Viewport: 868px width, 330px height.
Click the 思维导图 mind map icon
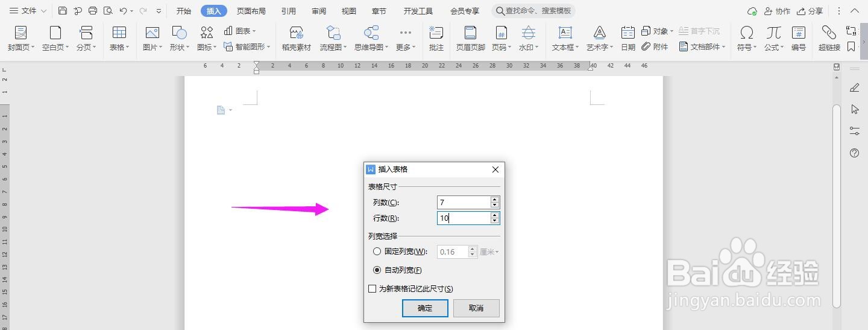coord(371,33)
